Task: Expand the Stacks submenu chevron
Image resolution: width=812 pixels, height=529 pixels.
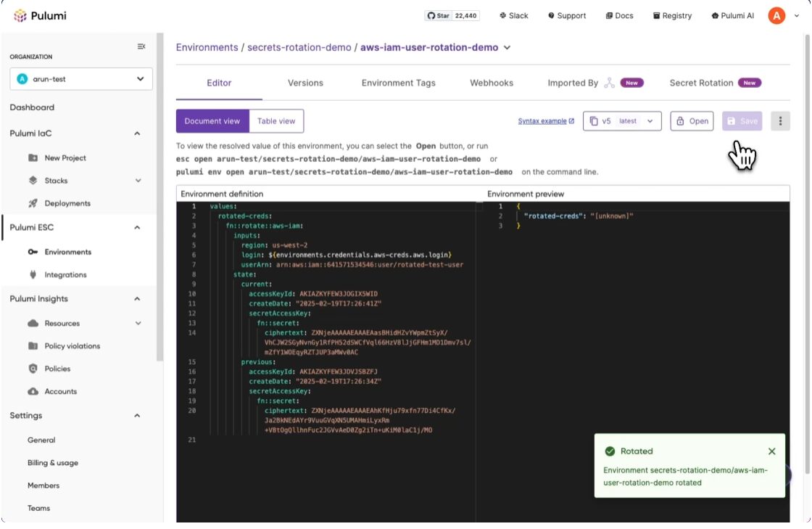Action: (x=138, y=180)
